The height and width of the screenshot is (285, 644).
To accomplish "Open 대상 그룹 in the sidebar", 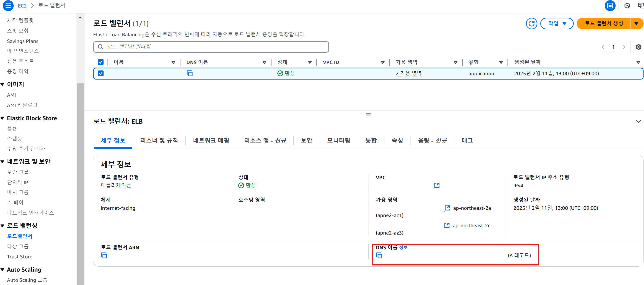I will tap(18, 246).
